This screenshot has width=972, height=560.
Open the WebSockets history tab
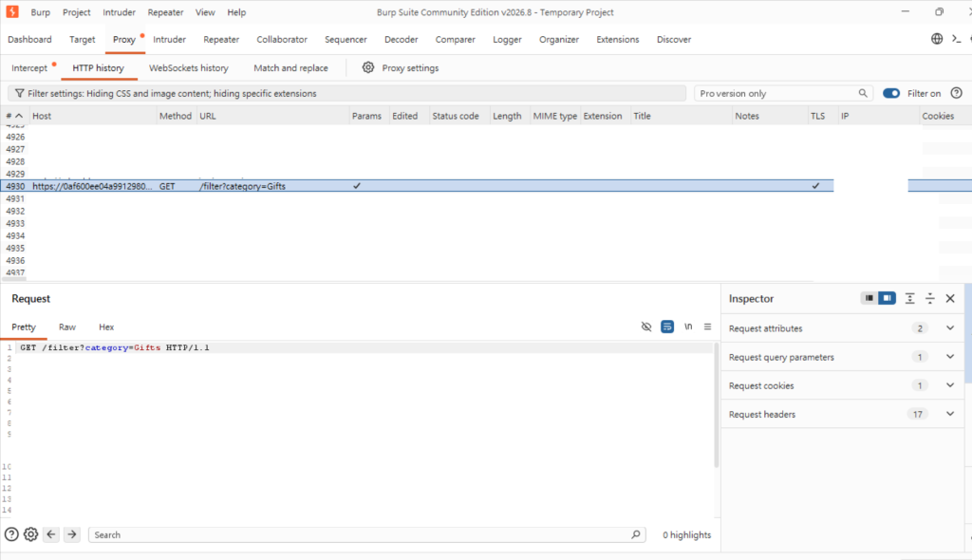189,67
